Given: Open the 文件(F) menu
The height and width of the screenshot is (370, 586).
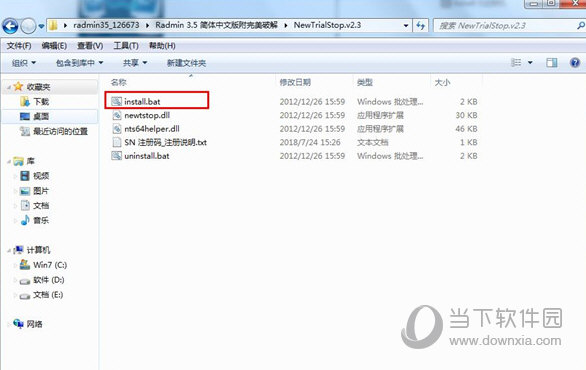Looking at the screenshot, I should pos(19,46).
